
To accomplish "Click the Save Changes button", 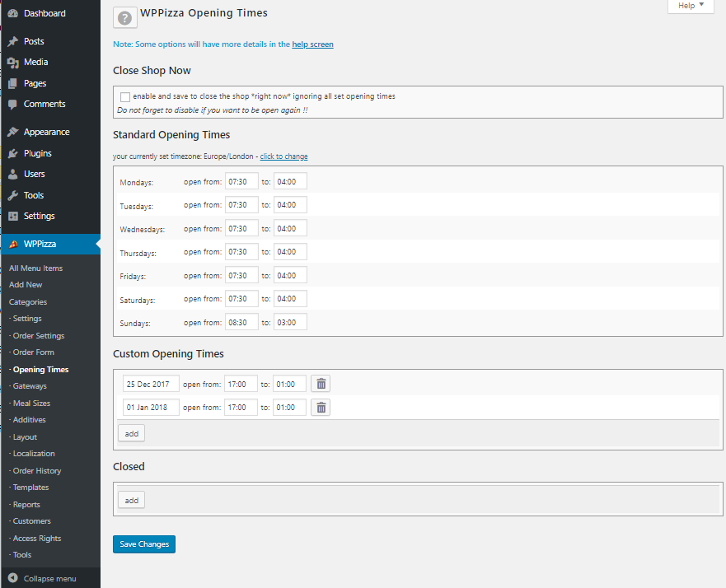I will pos(144,544).
